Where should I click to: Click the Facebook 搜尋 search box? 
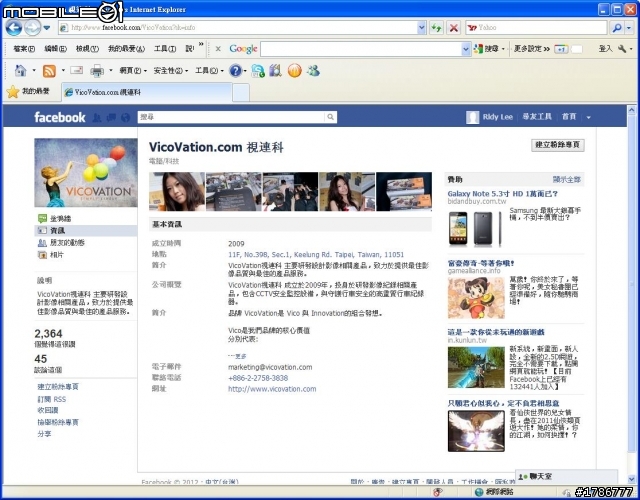coord(231,117)
